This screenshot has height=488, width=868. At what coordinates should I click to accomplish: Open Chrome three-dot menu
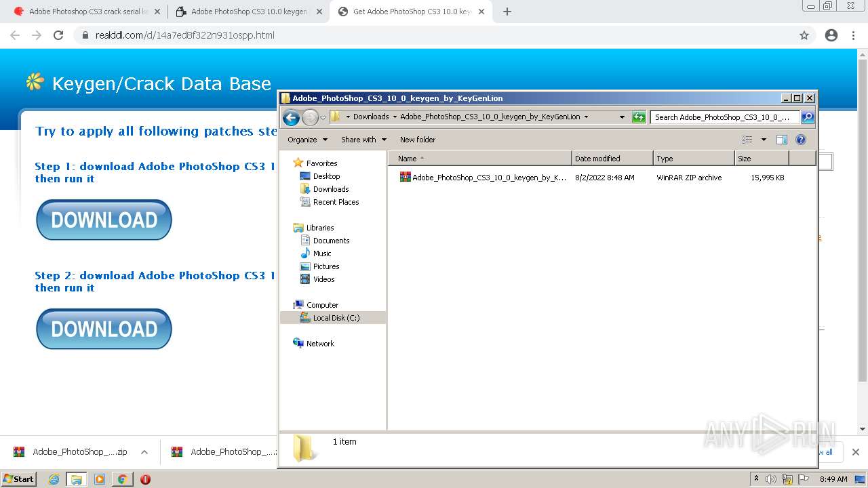click(x=853, y=35)
